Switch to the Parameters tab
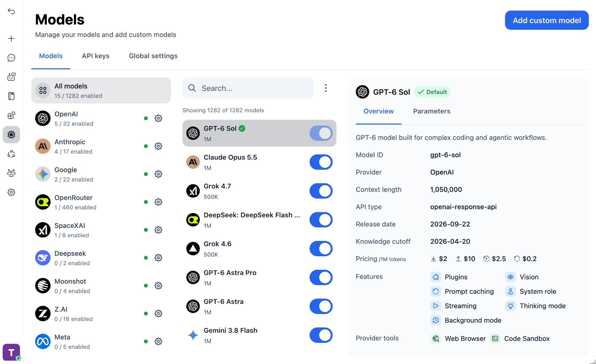This screenshot has width=596, height=364. click(x=432, y=111)
